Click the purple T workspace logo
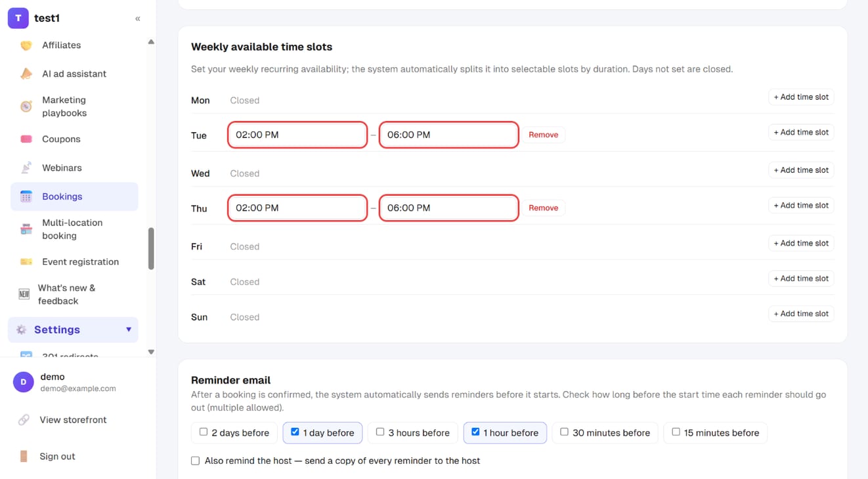This screenshot has width=868, height=479. (x=18, y=18)
